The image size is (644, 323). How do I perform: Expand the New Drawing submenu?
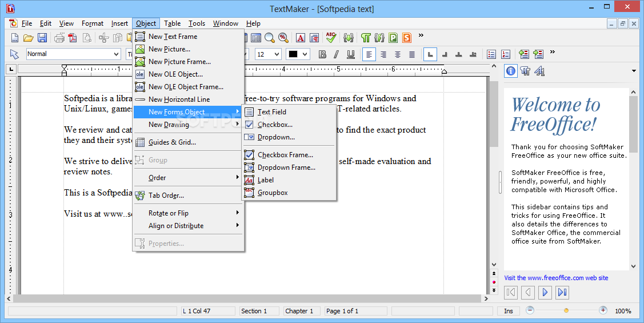(x=189, y=125)
